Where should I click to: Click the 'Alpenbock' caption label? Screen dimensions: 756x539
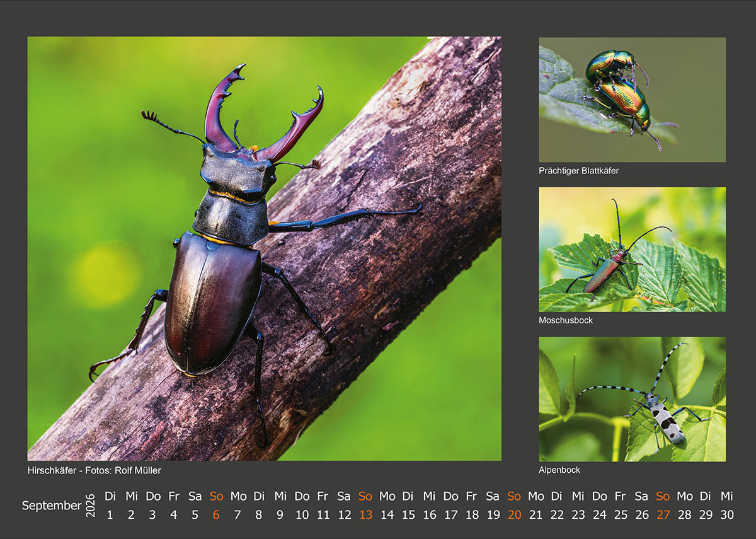coord(559,470)
